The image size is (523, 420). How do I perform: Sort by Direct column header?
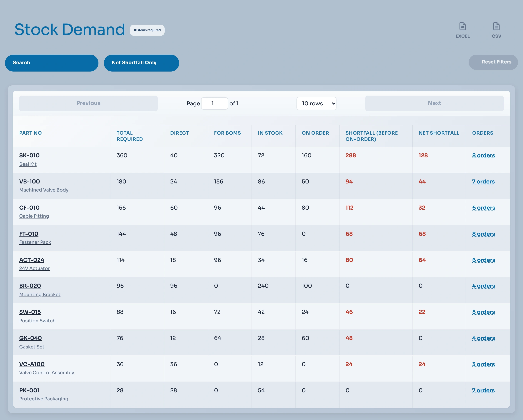pos(179,133)
